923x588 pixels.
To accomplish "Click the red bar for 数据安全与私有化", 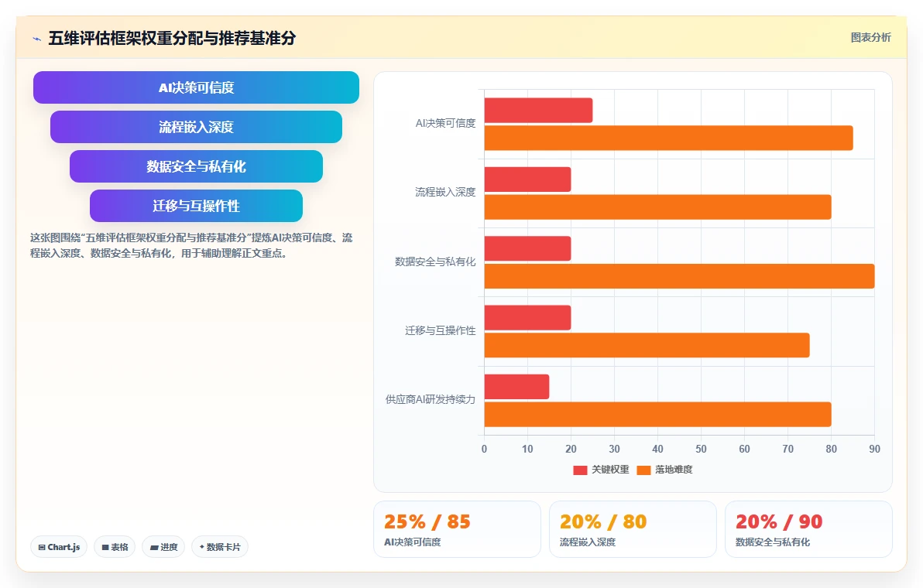I will click(x=527, y=248).
